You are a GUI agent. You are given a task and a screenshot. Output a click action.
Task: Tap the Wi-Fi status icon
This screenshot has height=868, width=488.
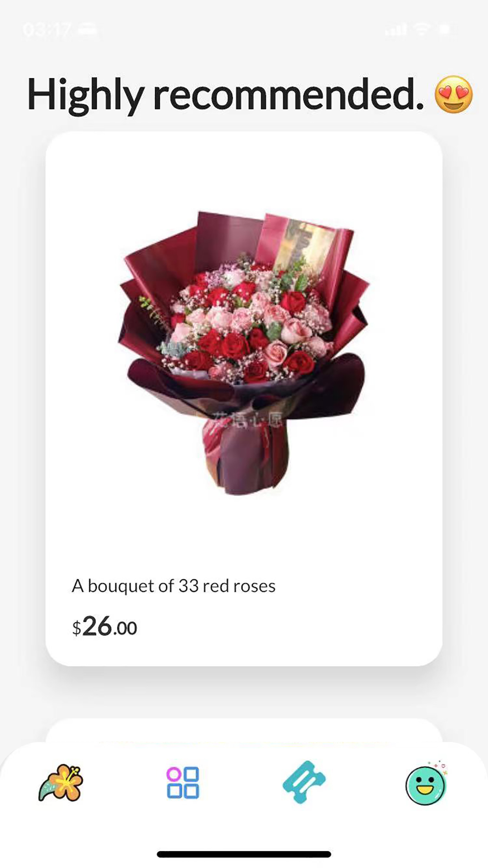(422, 29)
